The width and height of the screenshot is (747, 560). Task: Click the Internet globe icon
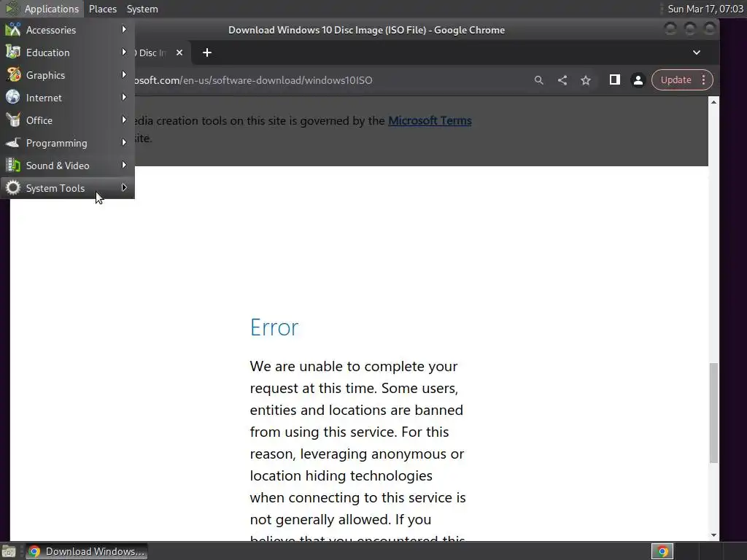tap(13, 97)
